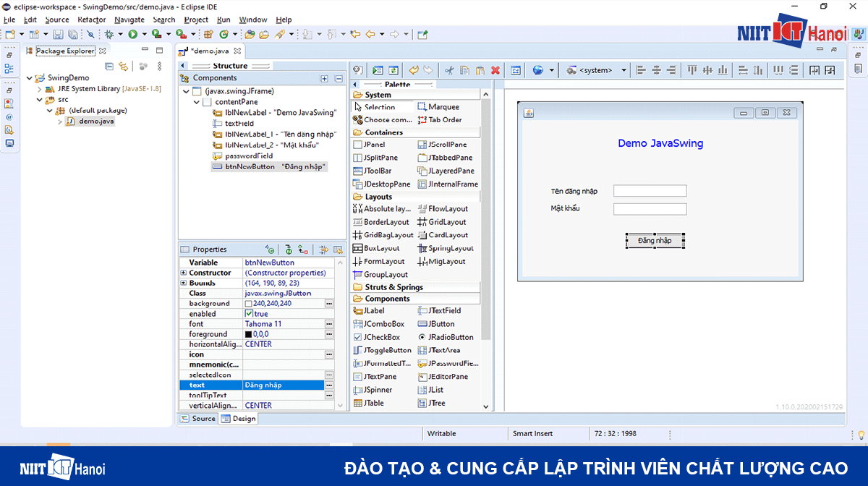Open the Externalize strings globe tool

(x=538, y=70)
